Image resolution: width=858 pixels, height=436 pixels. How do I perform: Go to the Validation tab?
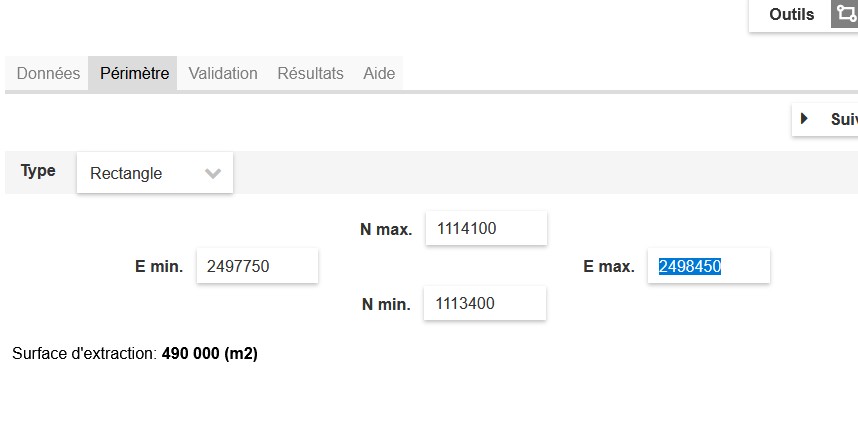pyautogui.click(x=223, y=74)
